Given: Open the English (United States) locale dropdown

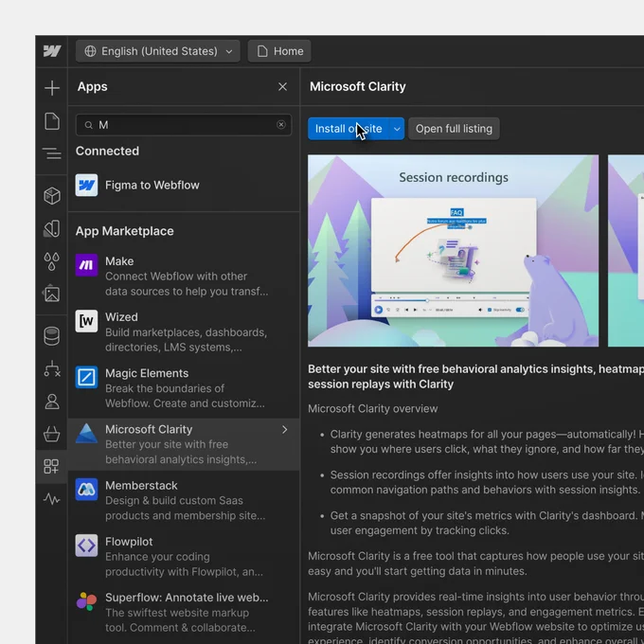Looking at the screenshot, I should click(x=158, y=51).
